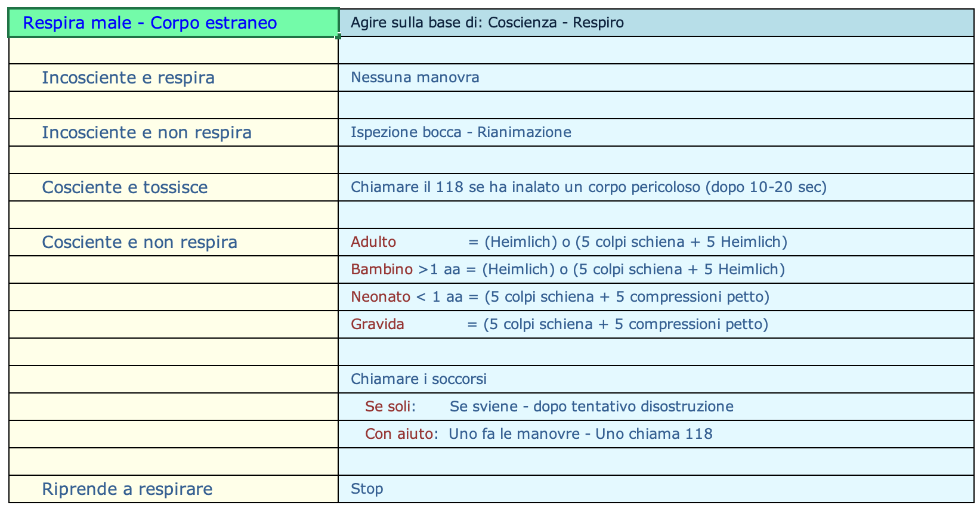Image resolution: width=980 pixels, height=508 pixels.
Task: Select the empty cell left of 'Chiamare i soccorsi'
Action: coord(174,379)
